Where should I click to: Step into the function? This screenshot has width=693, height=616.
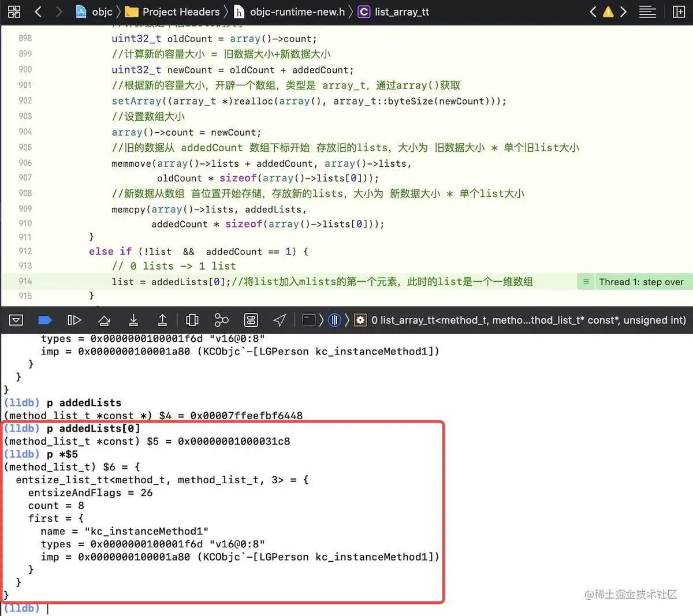(133, 320)
